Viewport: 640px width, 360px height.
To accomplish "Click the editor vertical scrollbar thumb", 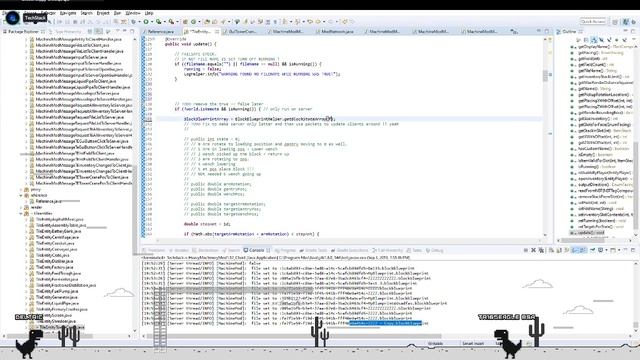I will 545,76.
